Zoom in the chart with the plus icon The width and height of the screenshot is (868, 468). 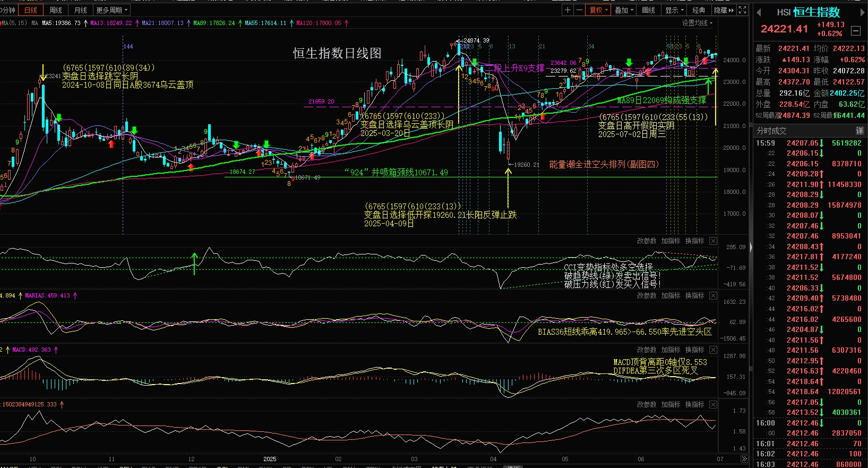(x=568, y=10)
